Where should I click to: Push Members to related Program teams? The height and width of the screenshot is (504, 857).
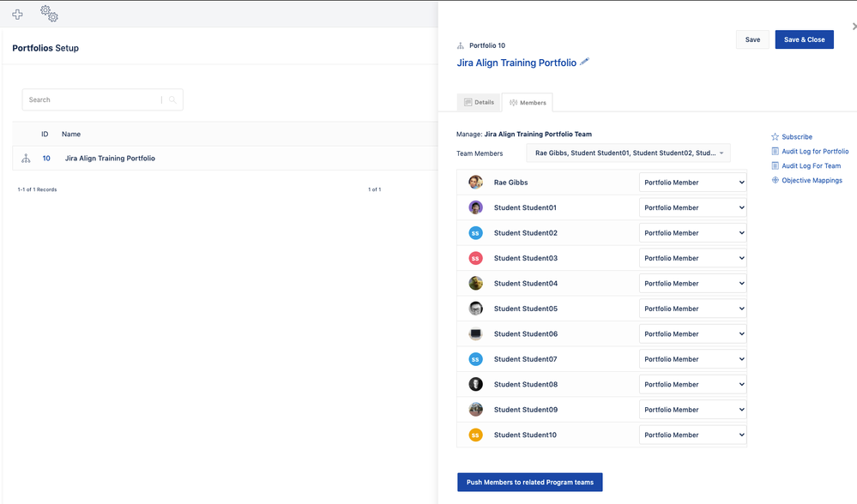point(529,483)
